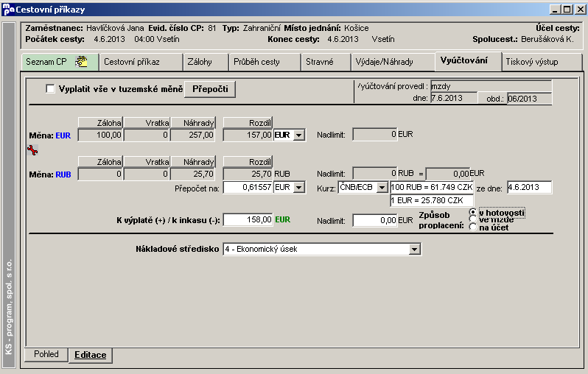Click the green EUR payout label

tap(283, 219)
